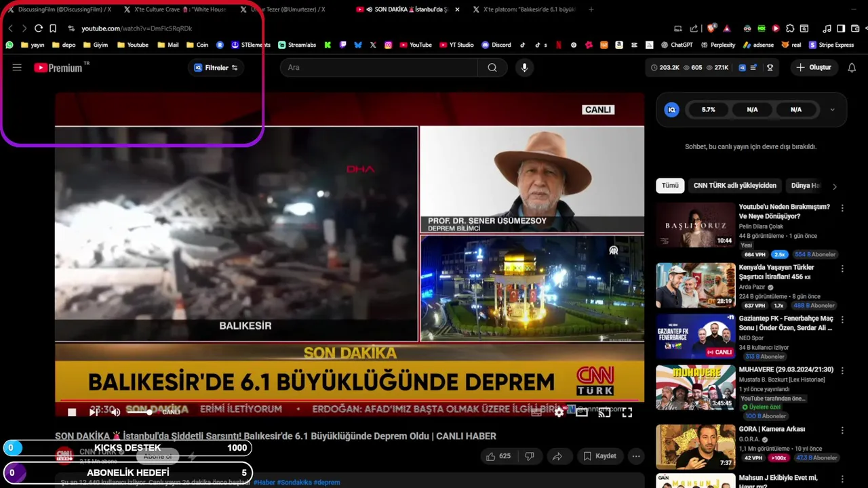Open the playlist music note icon
This screenshot has width=868, height=488.
[827, 28]
